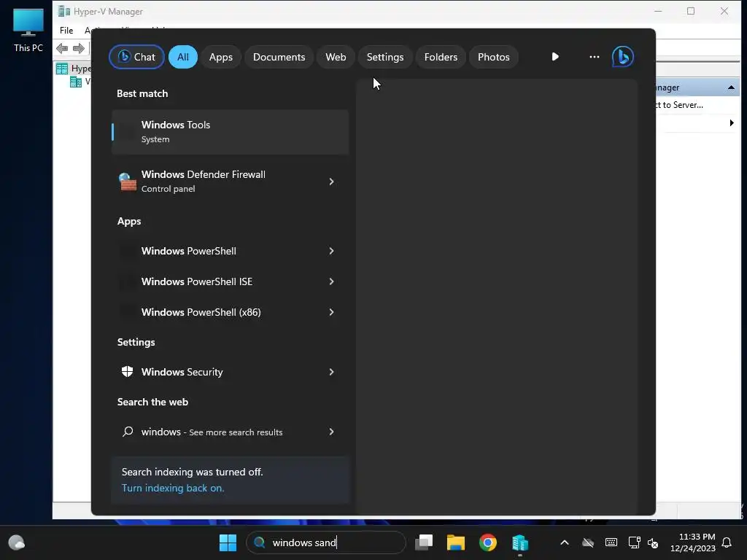The image size is (747, 560).
Task: Open File menu in Hyper-V Manager
Action: 66,31
